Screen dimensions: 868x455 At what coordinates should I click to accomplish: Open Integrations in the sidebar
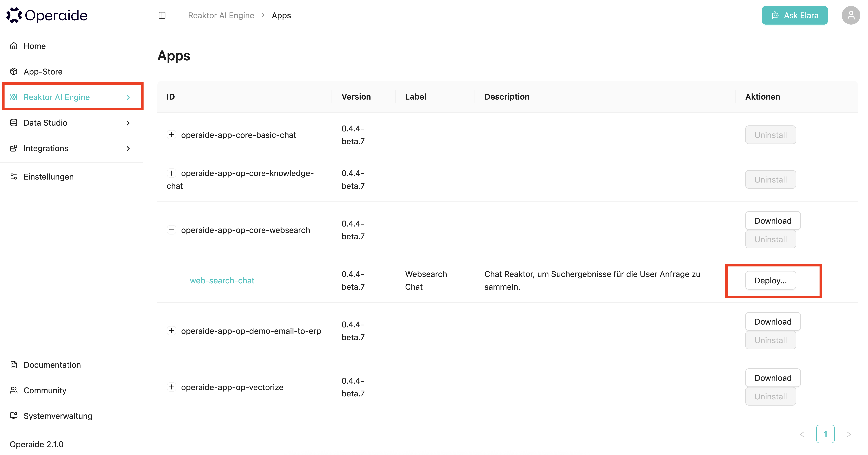click(x=71, y=148)
